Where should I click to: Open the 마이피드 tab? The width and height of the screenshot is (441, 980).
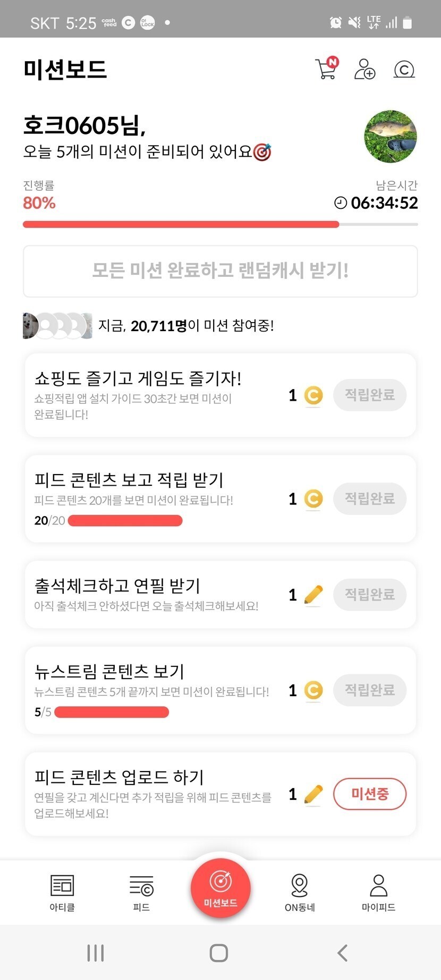[x=378, y=892]
